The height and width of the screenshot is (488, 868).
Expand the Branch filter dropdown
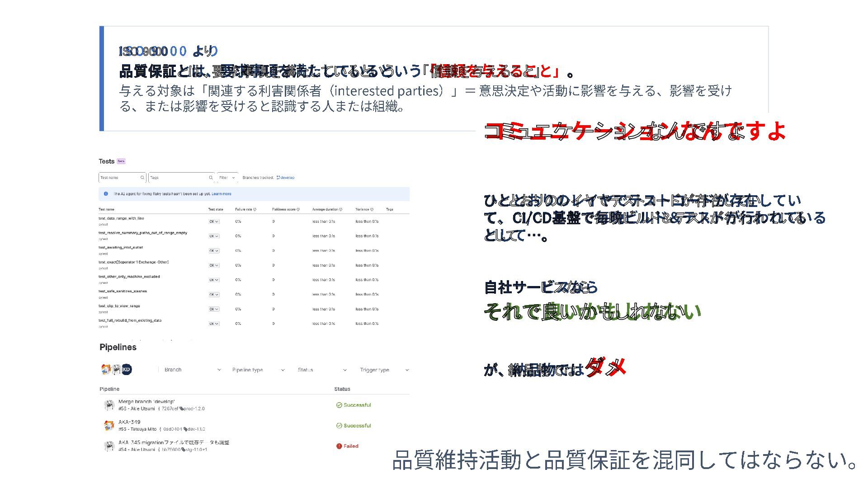[192, 370]
